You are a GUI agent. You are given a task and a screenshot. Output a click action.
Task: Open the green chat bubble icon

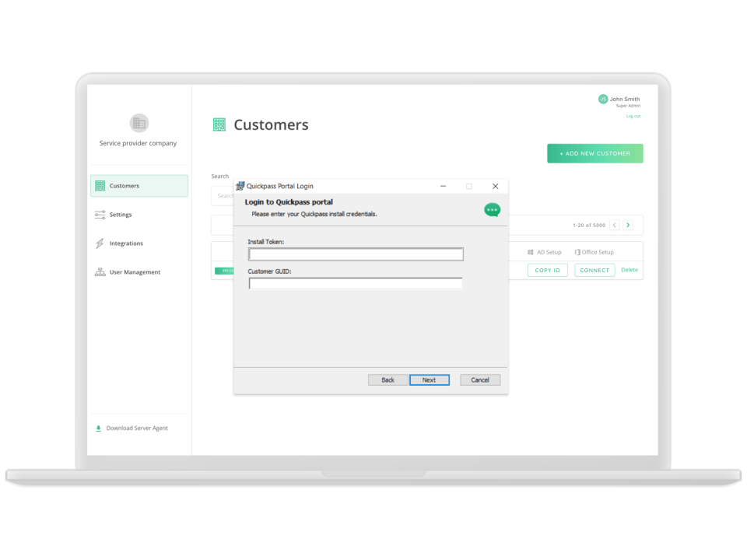492,210
